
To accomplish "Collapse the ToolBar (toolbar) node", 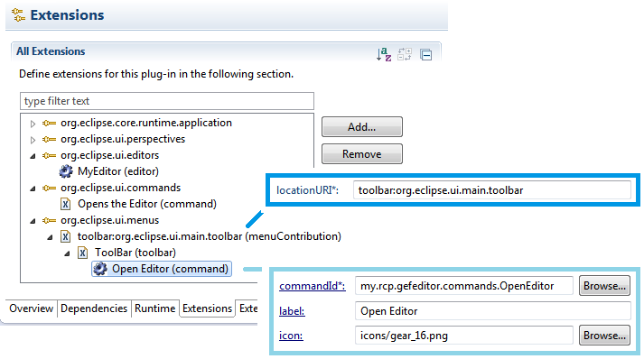I will point(67,253).
